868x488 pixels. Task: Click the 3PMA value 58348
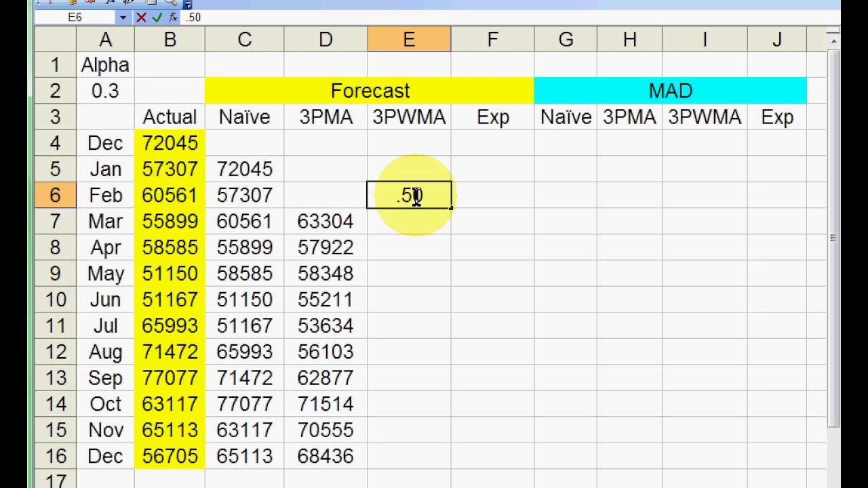click(x=325, y=274)
